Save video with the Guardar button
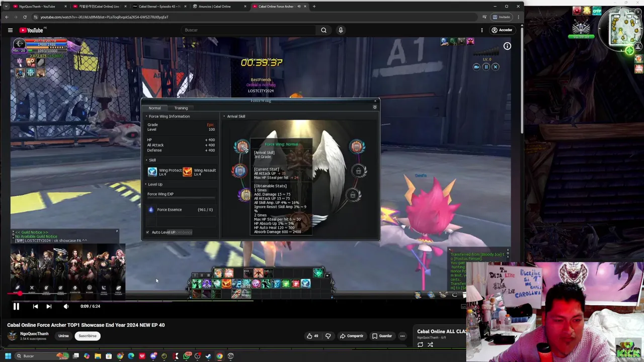This screenshot has width=644, height=362. pos(382,336)
